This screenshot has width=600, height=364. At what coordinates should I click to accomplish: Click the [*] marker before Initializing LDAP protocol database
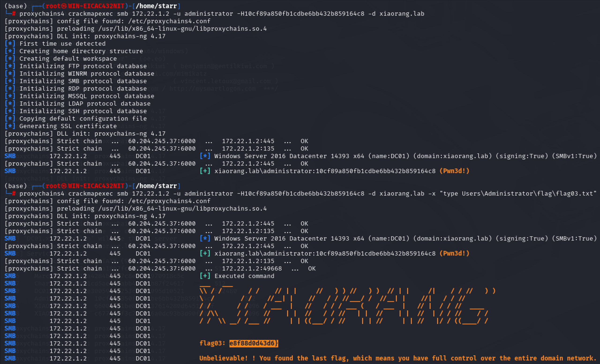click(10, 103)
